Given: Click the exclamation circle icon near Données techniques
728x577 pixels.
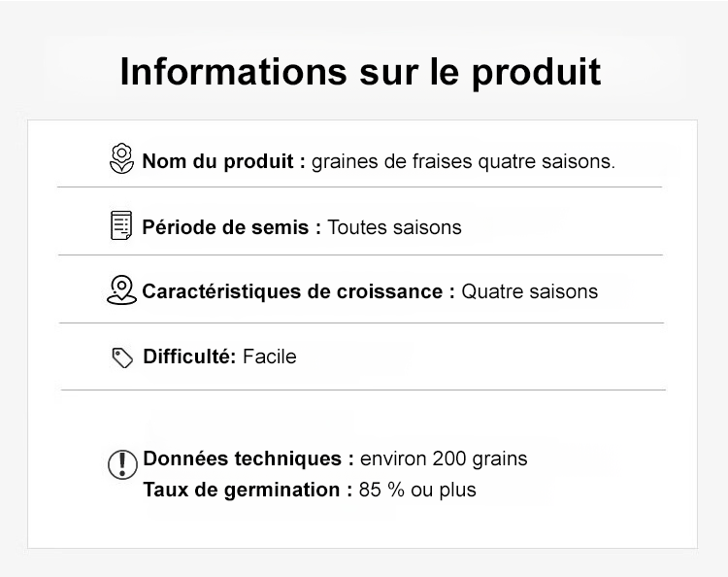Looking at the screenshot, I should tap(122, 464).
